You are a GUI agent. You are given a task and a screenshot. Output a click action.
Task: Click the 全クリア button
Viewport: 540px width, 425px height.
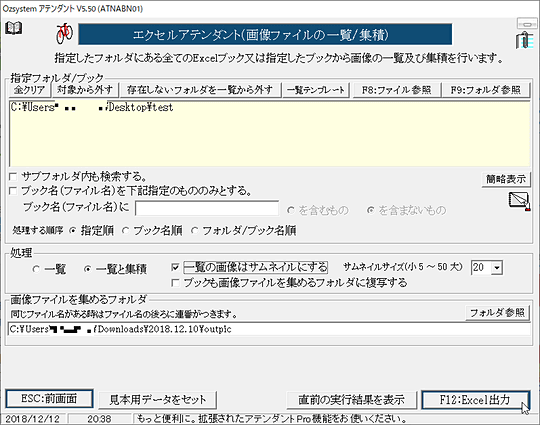29,90
